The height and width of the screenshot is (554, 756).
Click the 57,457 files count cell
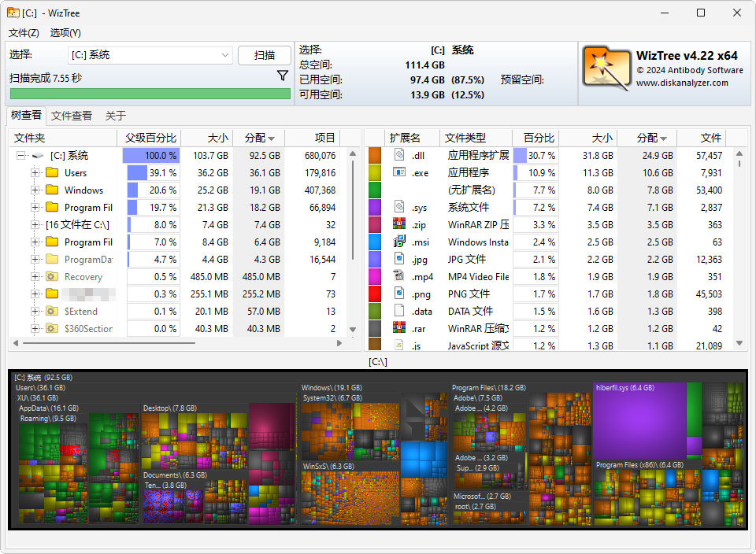709,156
